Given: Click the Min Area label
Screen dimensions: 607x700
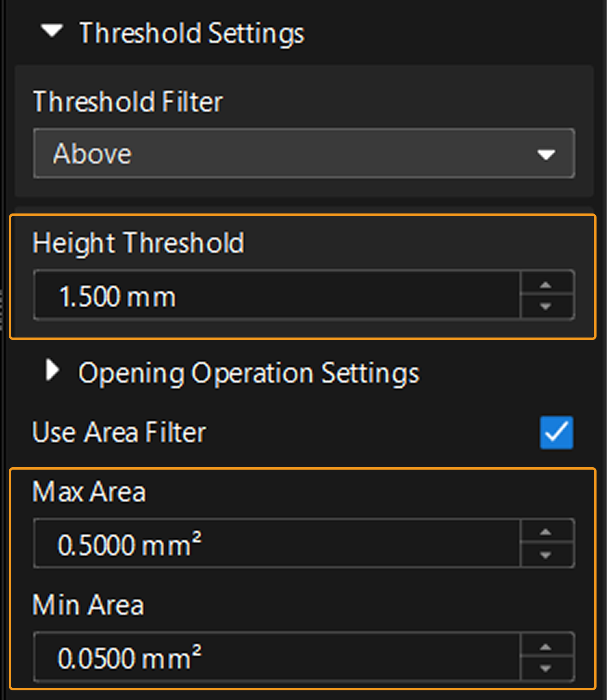Looking at the screenshot, I should tap(88, 605).
